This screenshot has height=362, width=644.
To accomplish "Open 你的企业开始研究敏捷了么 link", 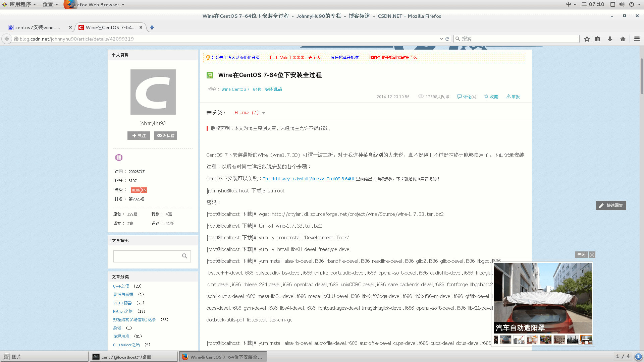I will (x=393, y=58).
